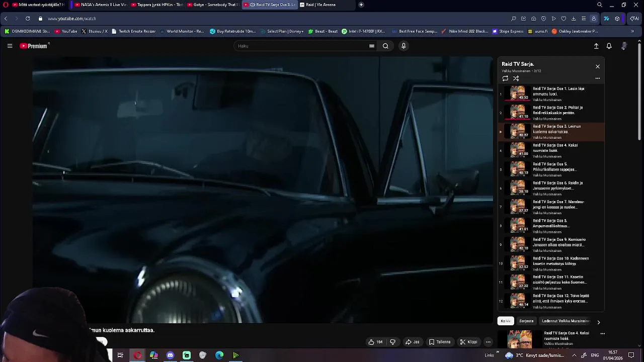This screenshot has width=644, height=362.
Task: Start voice search with microphone icon
Action: [404, 46]
